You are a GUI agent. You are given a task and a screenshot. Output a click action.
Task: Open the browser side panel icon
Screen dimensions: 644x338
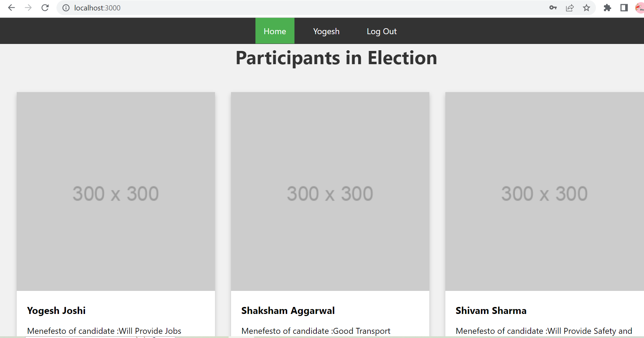[x=624, y=8]
